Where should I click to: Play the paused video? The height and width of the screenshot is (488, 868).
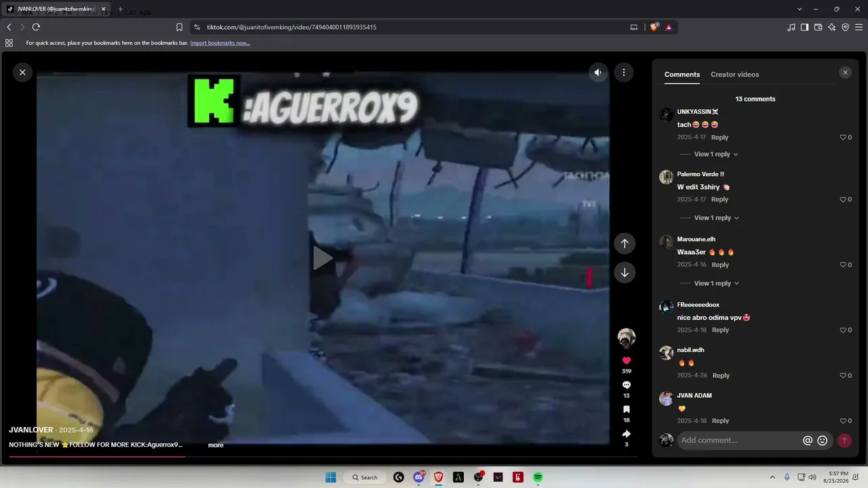[x=323, y=258]
